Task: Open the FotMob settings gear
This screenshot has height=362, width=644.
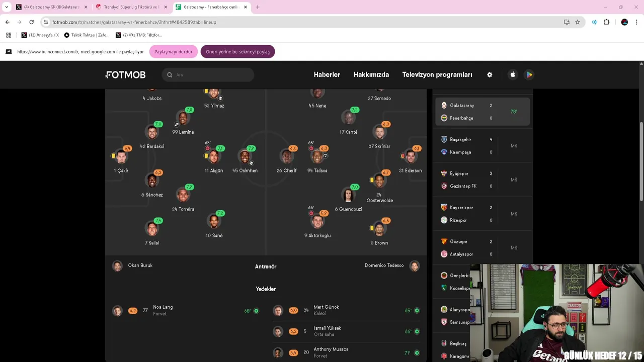Action: coord(490,75)
